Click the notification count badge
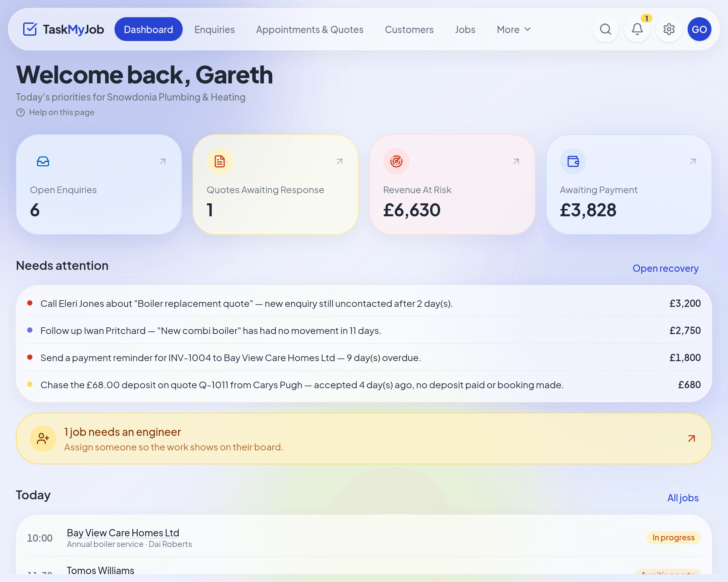Image resolution: width=728 pixels, height=582 pixels. click(x=646, y=18)
